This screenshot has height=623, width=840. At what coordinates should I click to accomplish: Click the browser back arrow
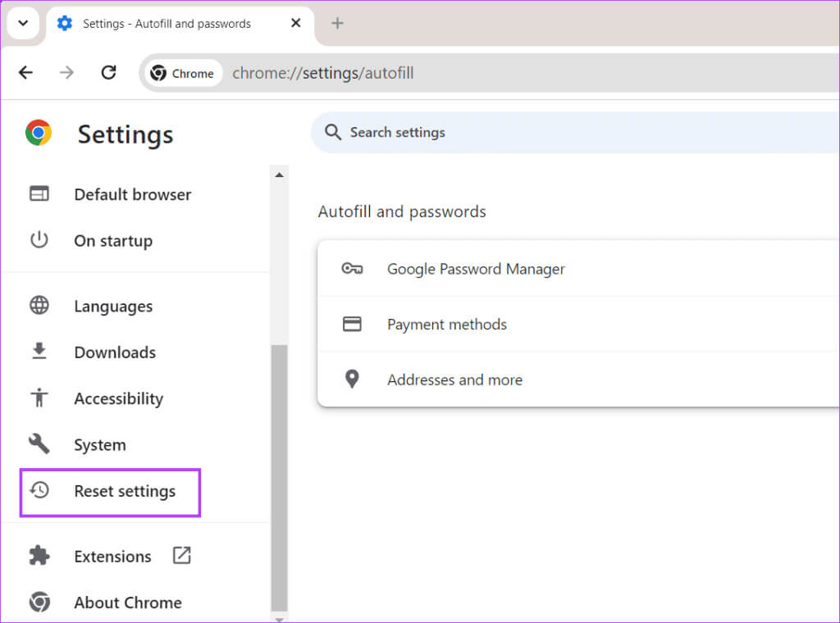pyautogui.click(x=25, y=72)
